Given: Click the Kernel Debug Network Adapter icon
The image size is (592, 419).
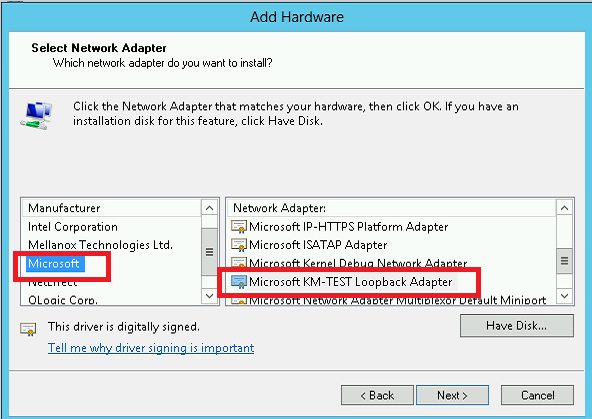Looking at the screenshot, I should 239,262.
